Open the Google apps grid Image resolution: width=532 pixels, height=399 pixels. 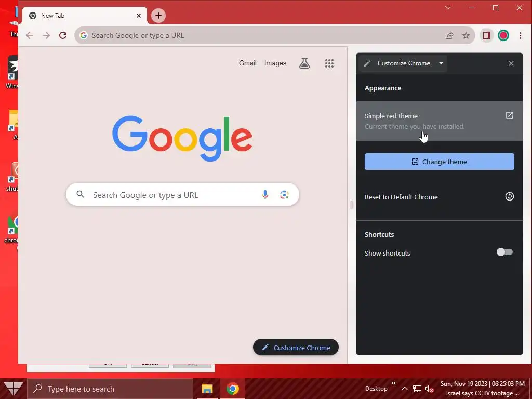point(329,63)
